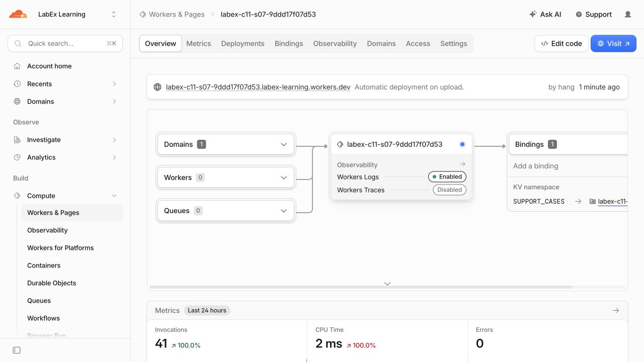644x362 pixels.
Task: Click the CPU Time metric card
Action: [387, 341]
